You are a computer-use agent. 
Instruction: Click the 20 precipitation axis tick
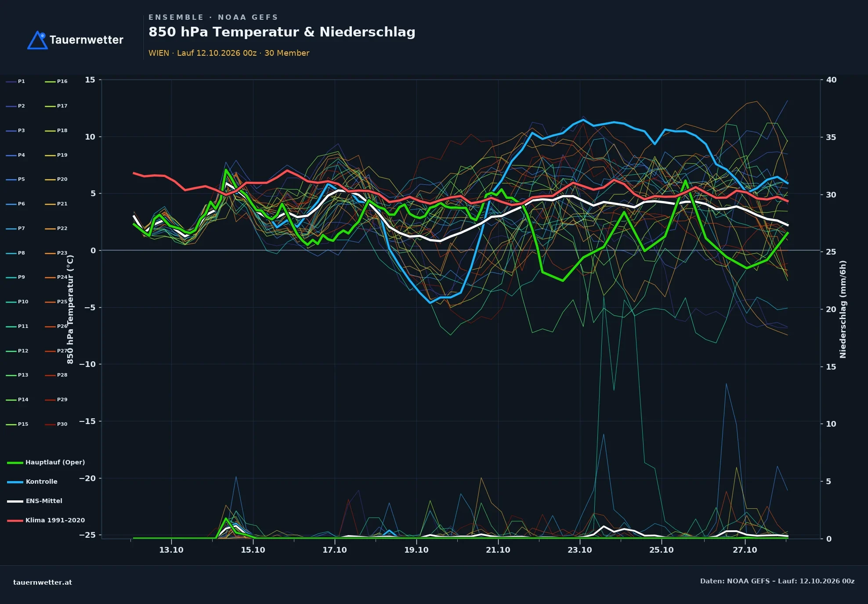tap(831, 309)
